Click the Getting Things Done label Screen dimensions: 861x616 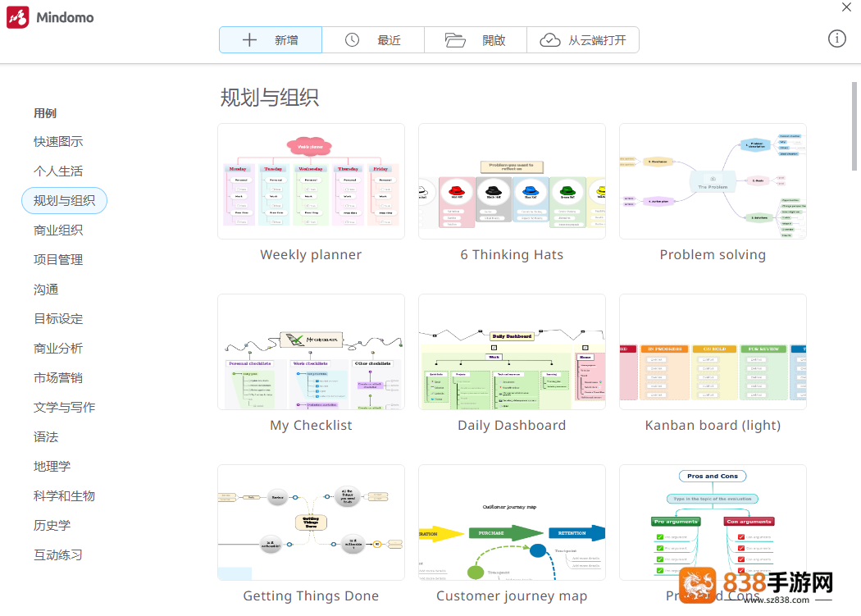pos(311,595)
